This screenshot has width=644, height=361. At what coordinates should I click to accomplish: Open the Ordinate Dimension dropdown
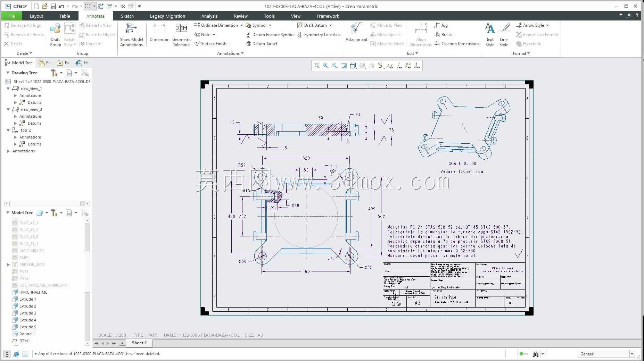pyautogui.click(x=241, y=25)
